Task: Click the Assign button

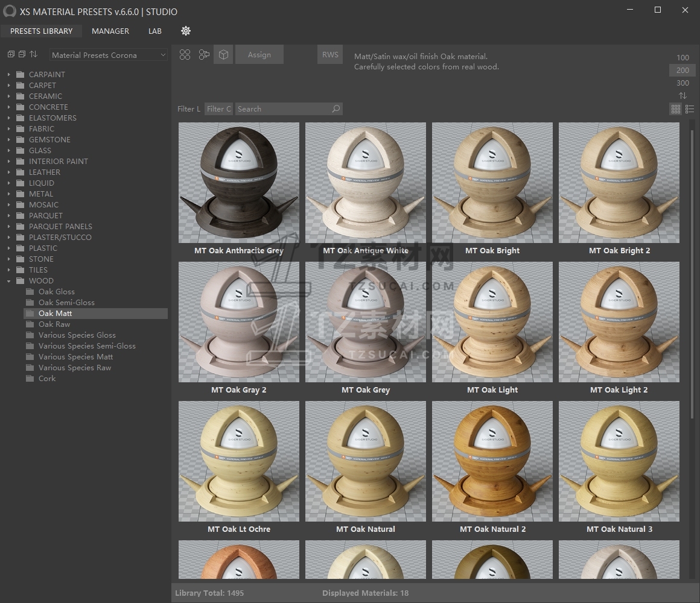Action: coord(259,54)
